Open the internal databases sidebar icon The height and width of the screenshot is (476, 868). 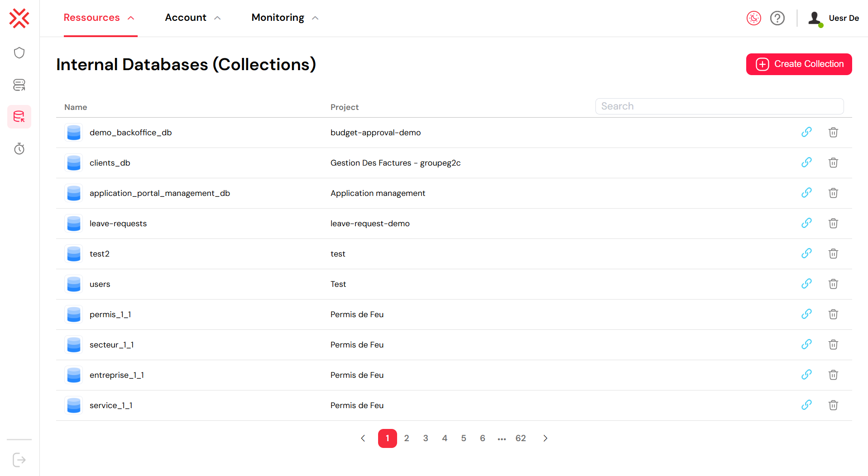19,116
